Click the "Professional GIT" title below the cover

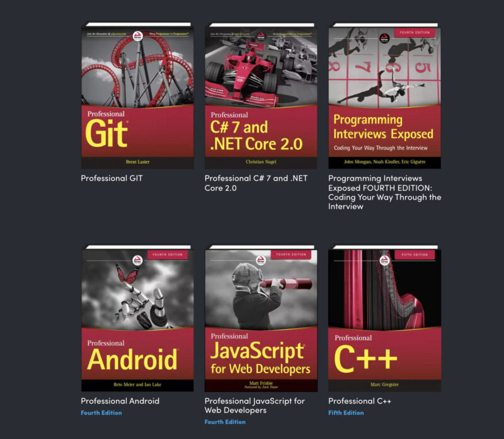(x=112, y=178)
